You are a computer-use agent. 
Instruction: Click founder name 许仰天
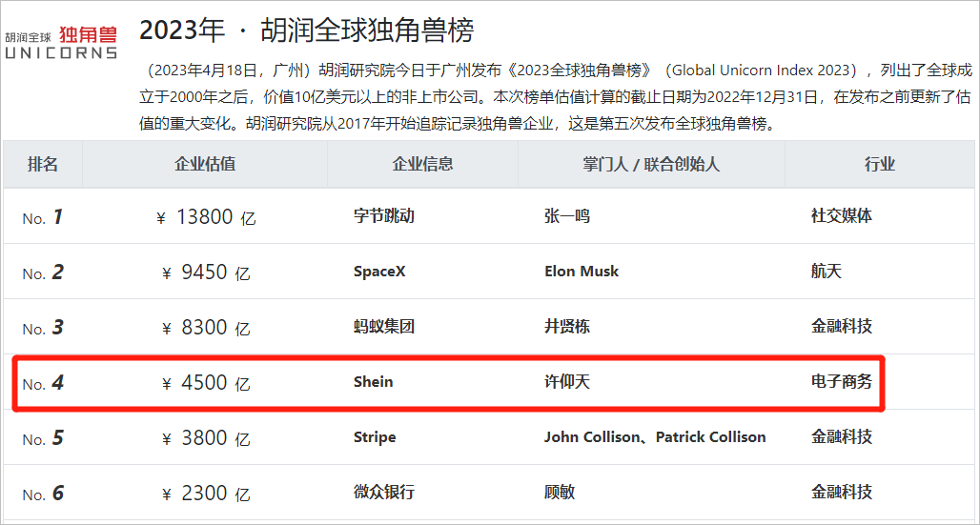[x=567, y=382]
